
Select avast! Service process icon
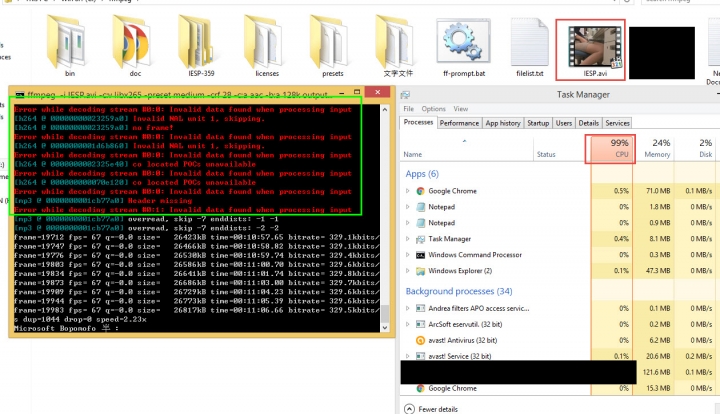(x=420, y=356)
